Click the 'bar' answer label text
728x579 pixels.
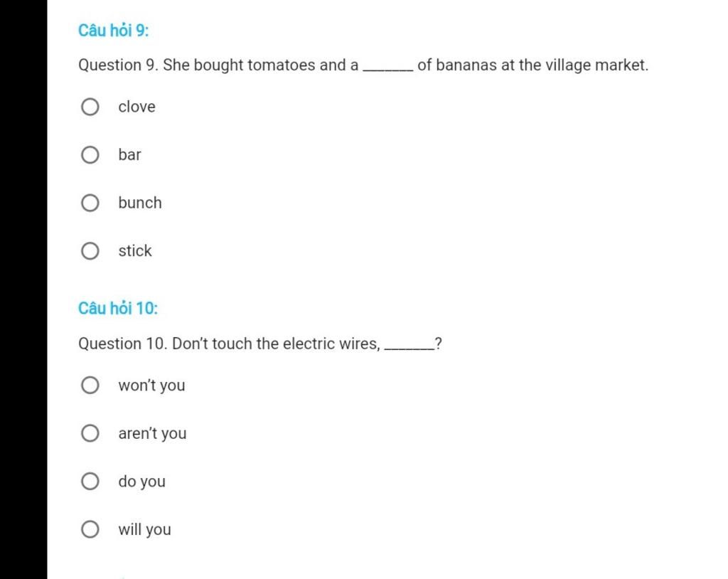[129, 155]
